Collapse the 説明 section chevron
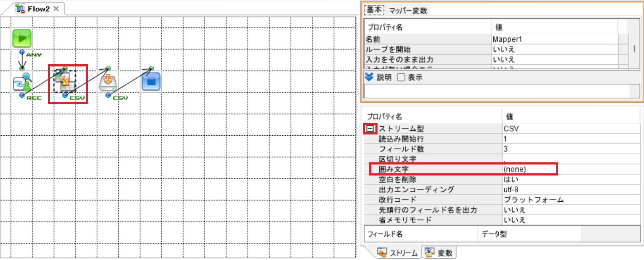Screen dimensions: 644x260 point(369,77)
